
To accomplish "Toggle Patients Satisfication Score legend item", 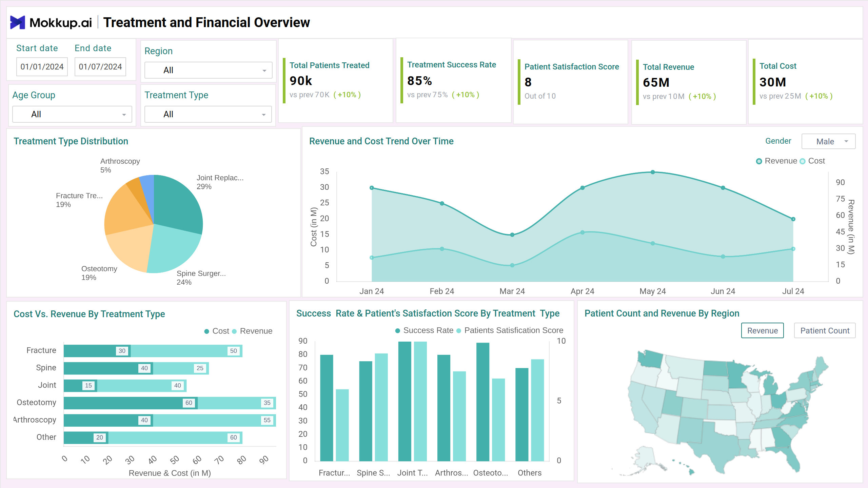I will tap(510, 330).
